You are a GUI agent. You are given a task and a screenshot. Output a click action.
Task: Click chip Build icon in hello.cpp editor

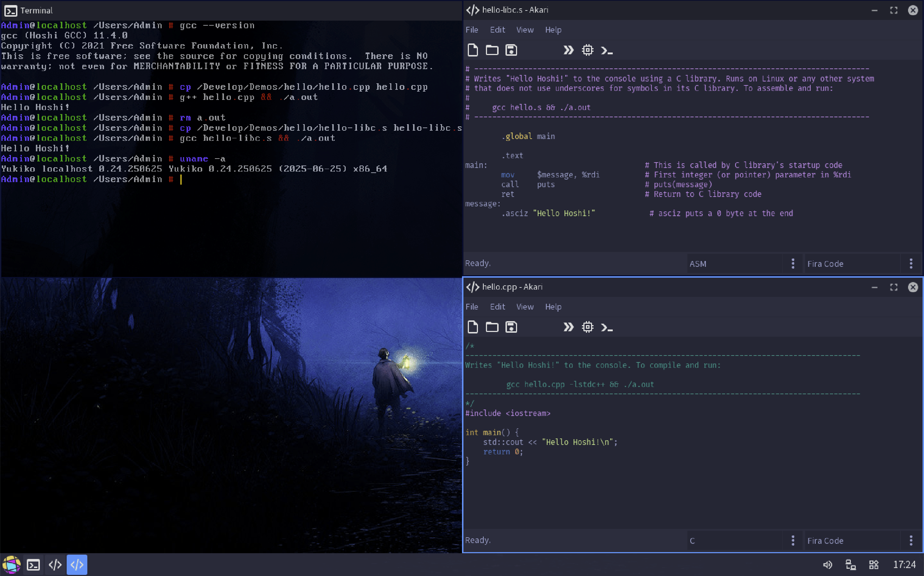[587, 327]
